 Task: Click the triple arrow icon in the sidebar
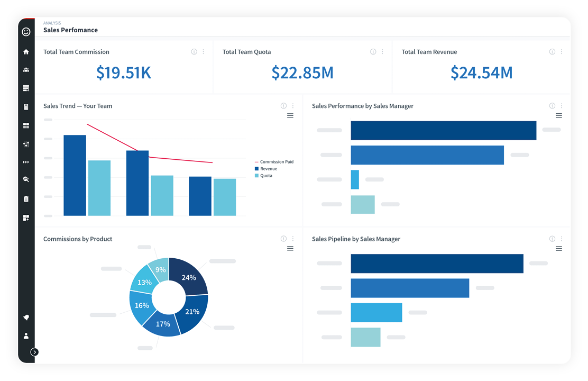pyautogui.click(x=26, y=162)
